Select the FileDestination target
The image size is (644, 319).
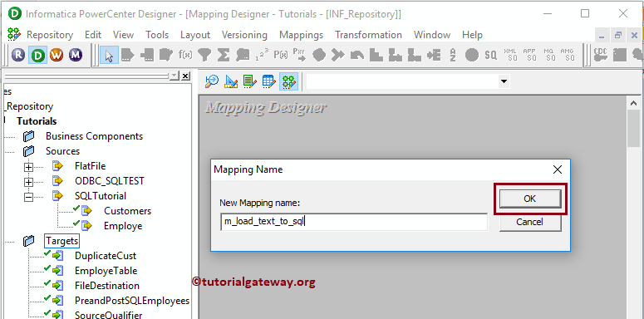[107, 285]
